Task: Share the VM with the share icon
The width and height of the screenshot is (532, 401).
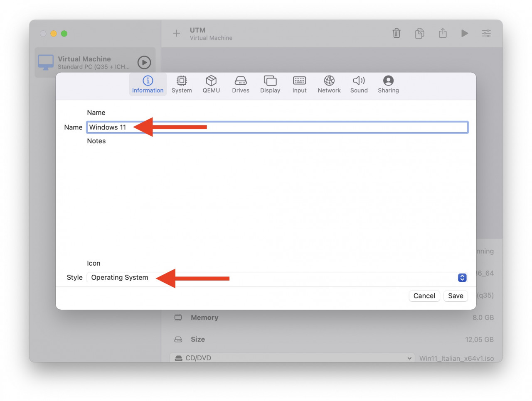Action: 443,33
